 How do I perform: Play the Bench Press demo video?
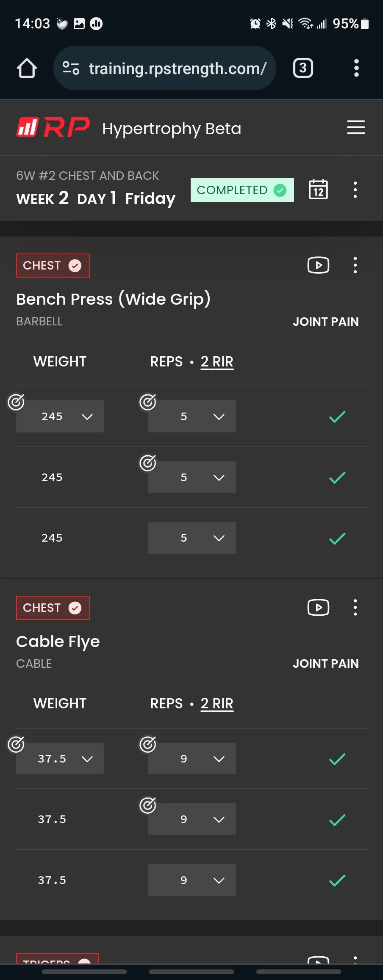[318, 265]
